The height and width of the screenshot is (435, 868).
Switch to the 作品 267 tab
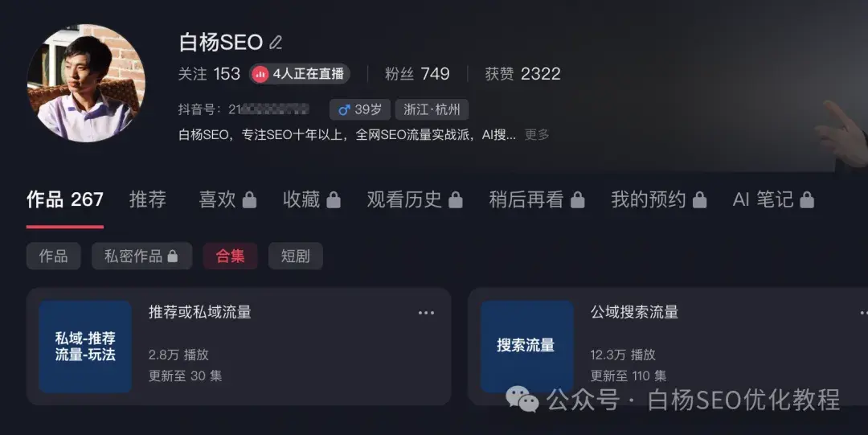65,199
